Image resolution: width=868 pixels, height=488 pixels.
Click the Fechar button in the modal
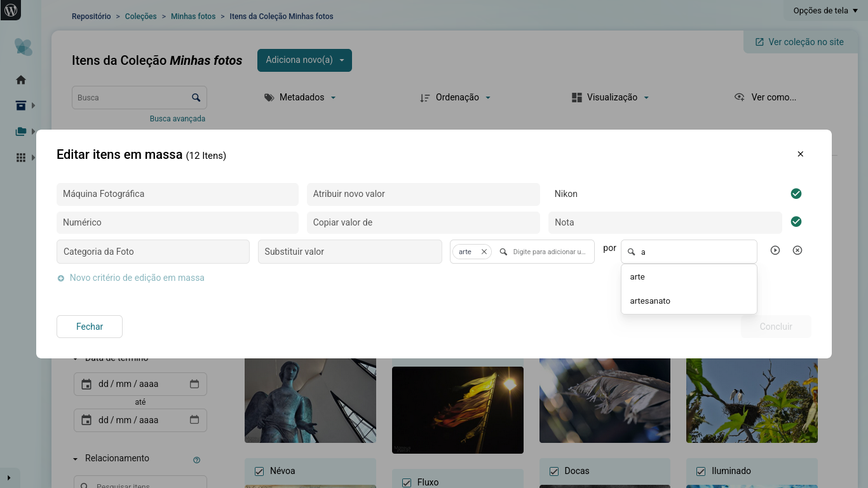[89, 326]
